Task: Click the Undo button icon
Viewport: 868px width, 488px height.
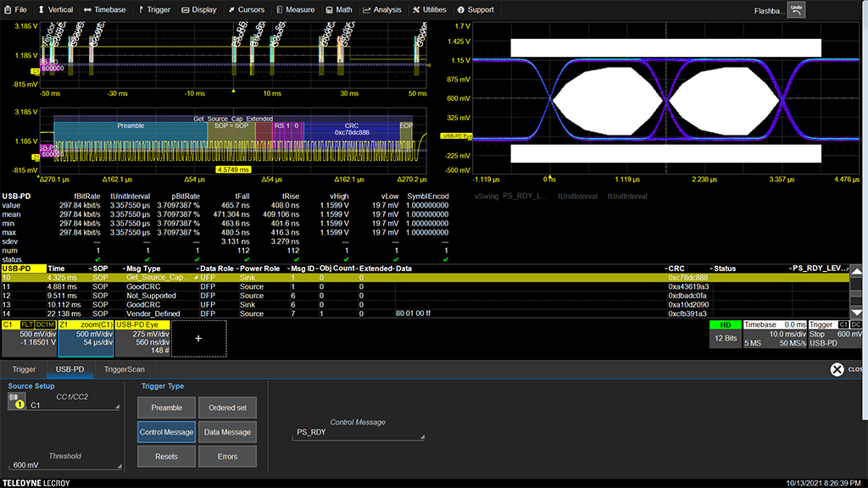Action: tap(796, 9)
